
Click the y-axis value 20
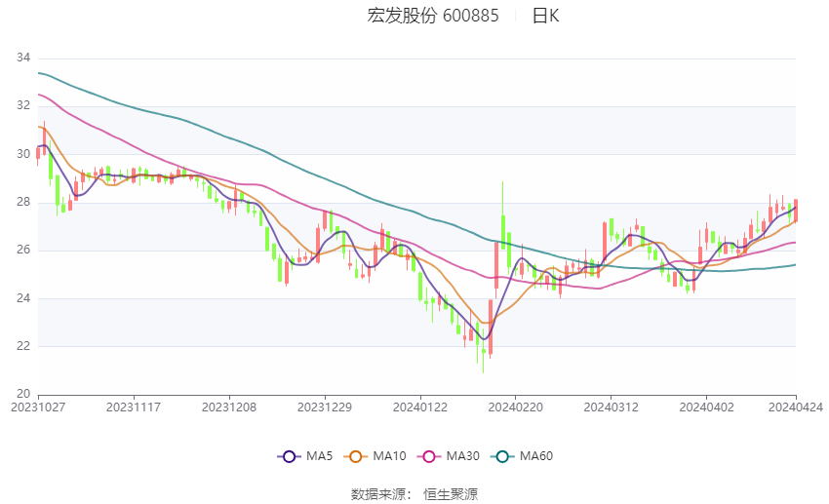pos(23,394)
